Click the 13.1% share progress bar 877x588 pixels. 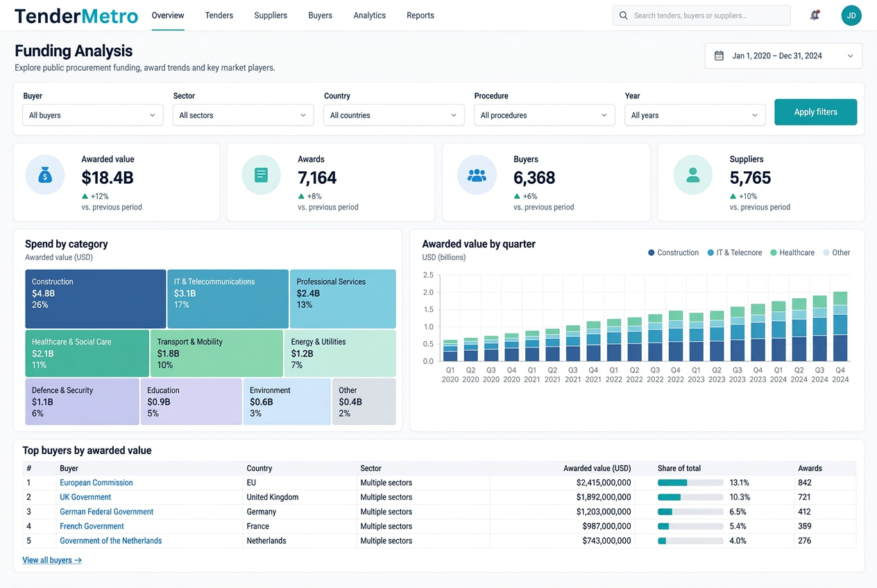click(x=690, y=483)
